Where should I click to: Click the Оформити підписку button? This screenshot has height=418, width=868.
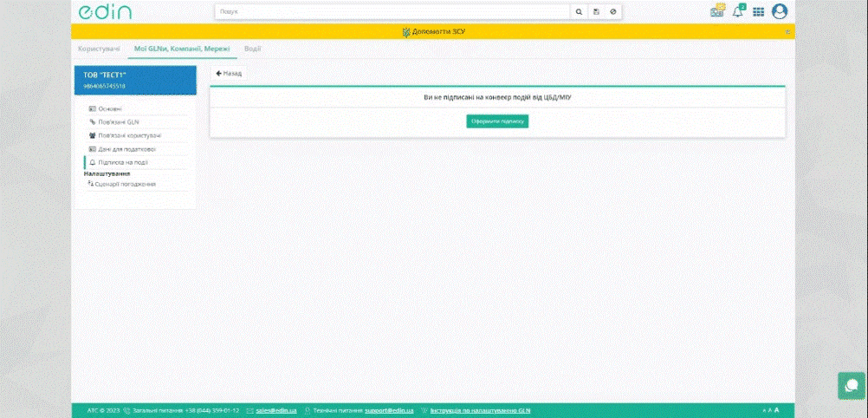(x=497, y=121)
